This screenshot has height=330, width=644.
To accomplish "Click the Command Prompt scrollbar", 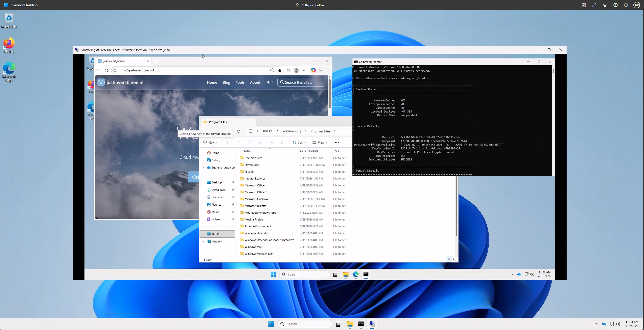I will click(553, 71).
